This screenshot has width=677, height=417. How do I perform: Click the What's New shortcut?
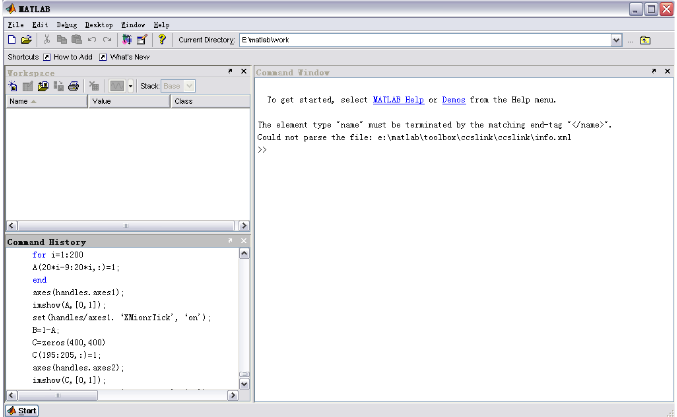(124, 57)
